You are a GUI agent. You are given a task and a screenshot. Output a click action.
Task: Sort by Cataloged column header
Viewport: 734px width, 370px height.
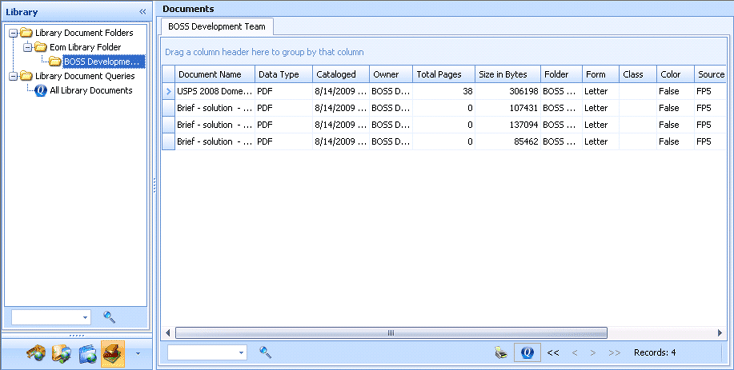(x=341, y=74)
